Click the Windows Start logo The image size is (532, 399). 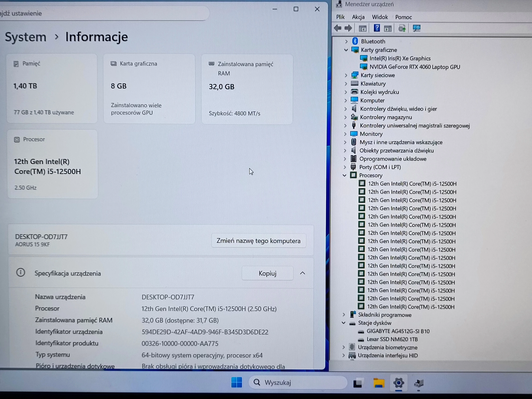[236, 382]
